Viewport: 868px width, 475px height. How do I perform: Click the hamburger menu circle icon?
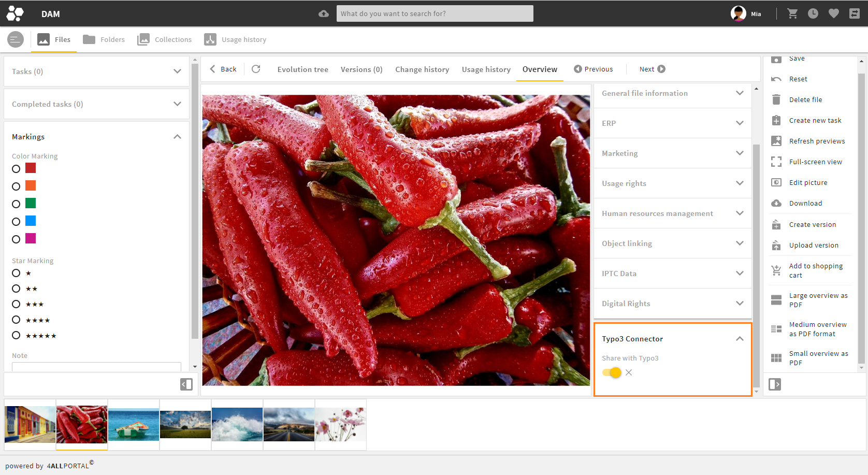16,39
